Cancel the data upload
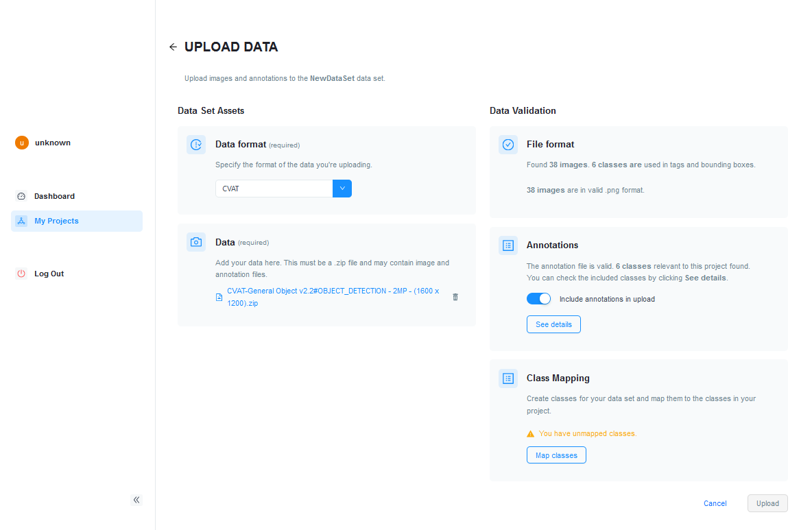Screen dimensions: 812x530 click(x=715, y=504)
